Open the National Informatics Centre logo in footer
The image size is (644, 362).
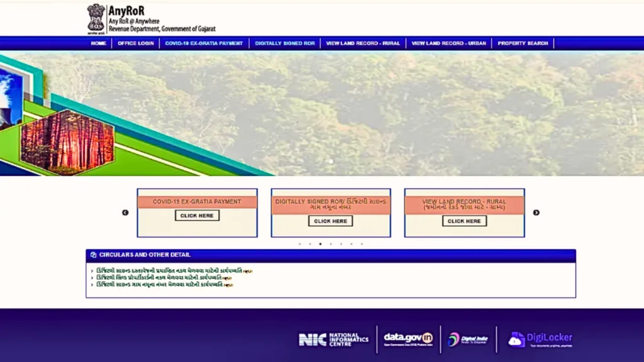click(333, 340)
